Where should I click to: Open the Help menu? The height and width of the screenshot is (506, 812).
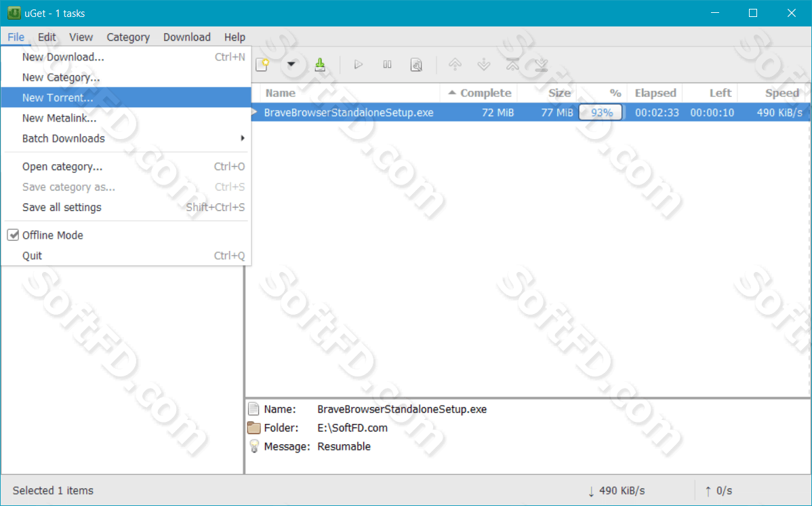tap(235, 37)
